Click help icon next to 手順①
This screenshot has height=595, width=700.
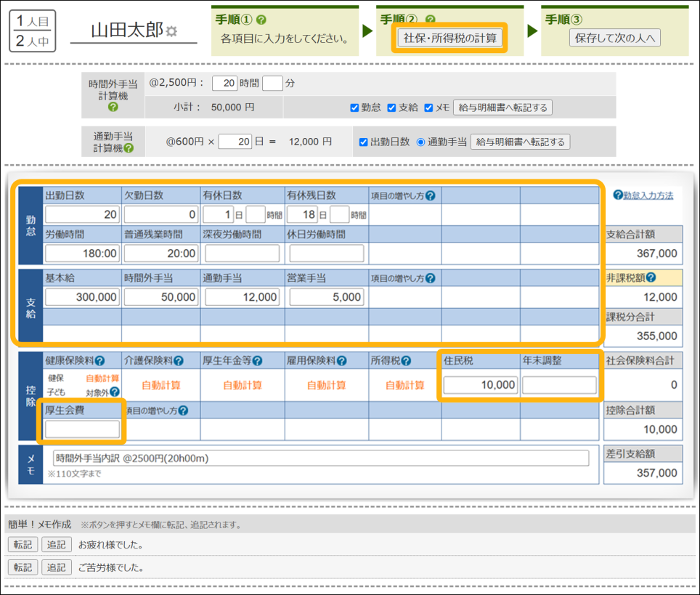coord(261,20)
